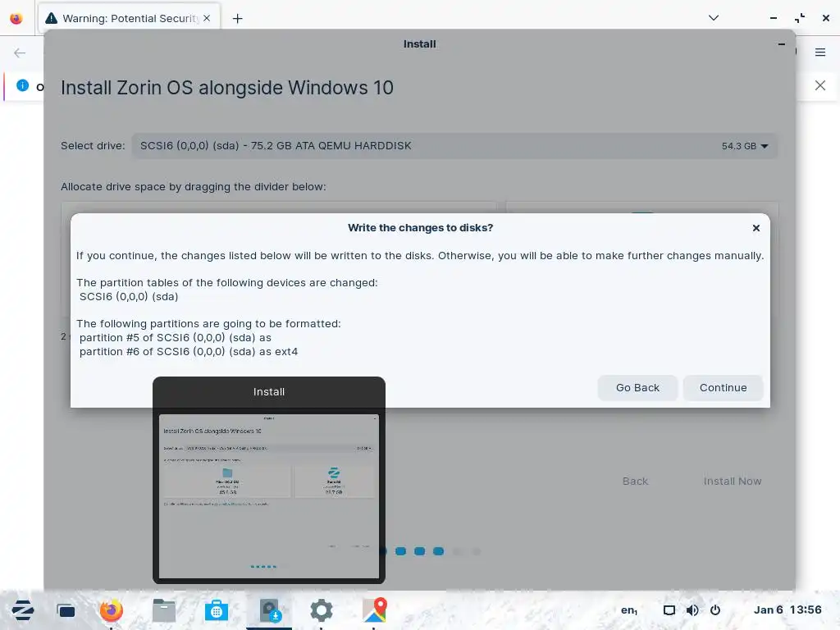
Task: Open the display tray icon
Action: [x=669, y=610]
